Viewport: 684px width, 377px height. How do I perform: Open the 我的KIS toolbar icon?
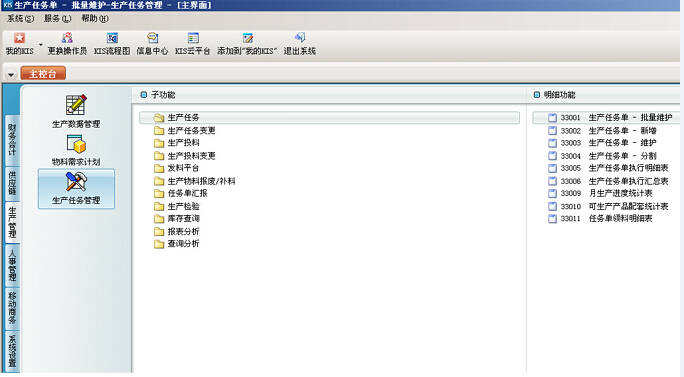[x=19, y=44]
